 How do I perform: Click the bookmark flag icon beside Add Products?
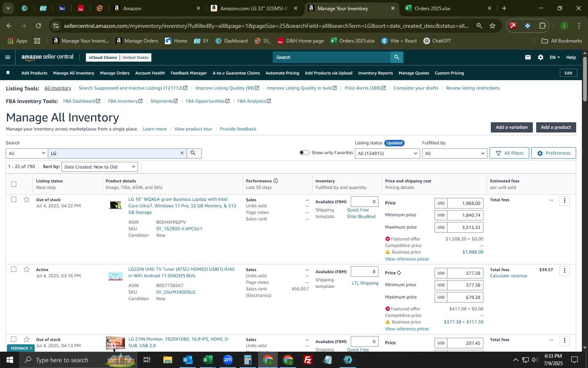[x=8, y=73]
